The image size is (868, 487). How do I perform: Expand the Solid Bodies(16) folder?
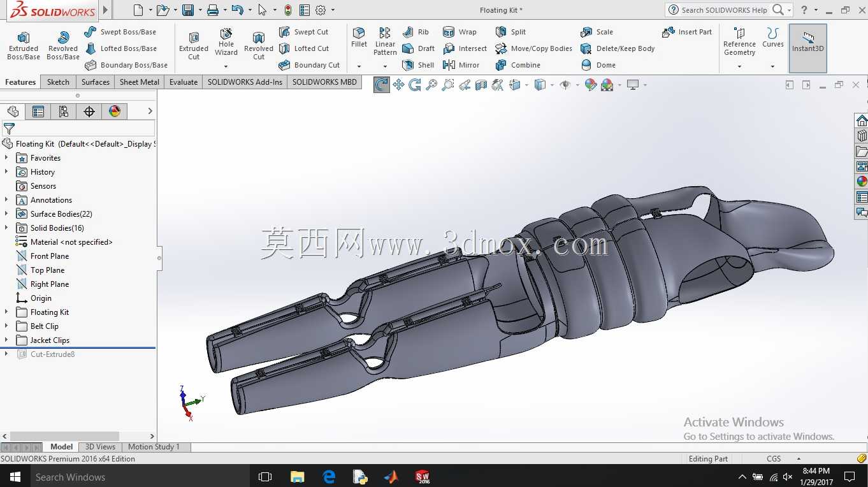tap(6, 228)
